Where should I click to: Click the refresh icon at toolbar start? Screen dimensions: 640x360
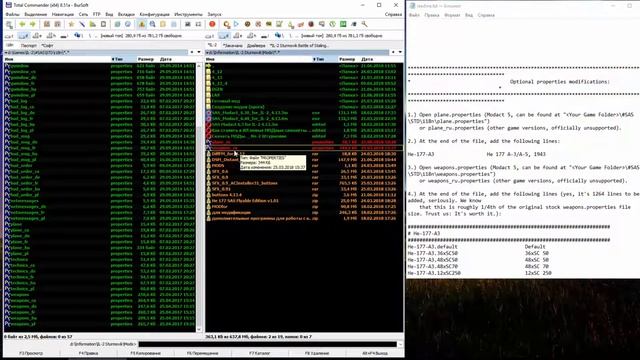[9, 24]
